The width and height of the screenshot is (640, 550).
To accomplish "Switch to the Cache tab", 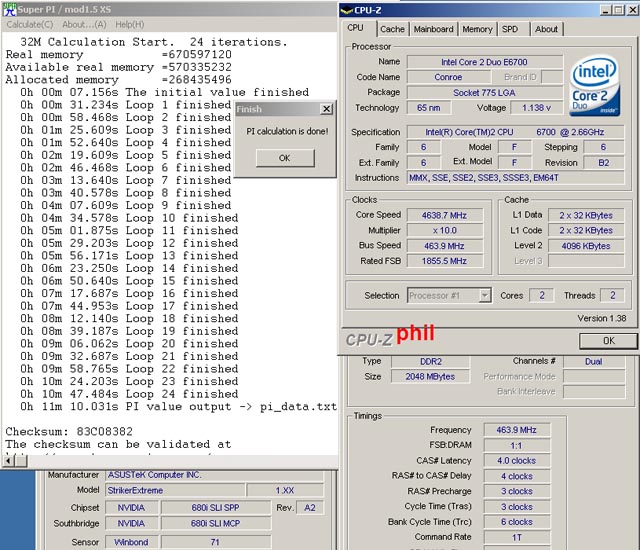I will [392, 29].
